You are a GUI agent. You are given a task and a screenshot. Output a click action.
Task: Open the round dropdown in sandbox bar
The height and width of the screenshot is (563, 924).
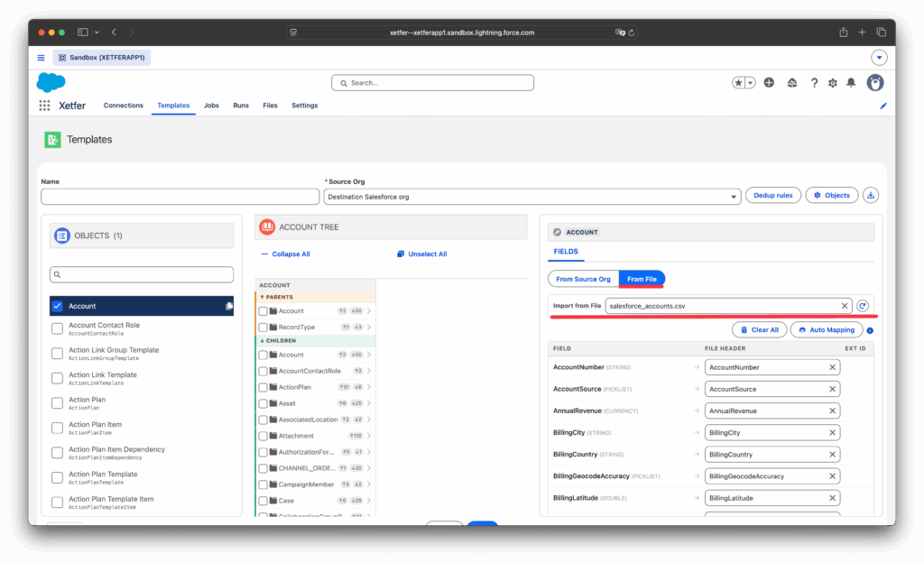[x=879, y=58]
